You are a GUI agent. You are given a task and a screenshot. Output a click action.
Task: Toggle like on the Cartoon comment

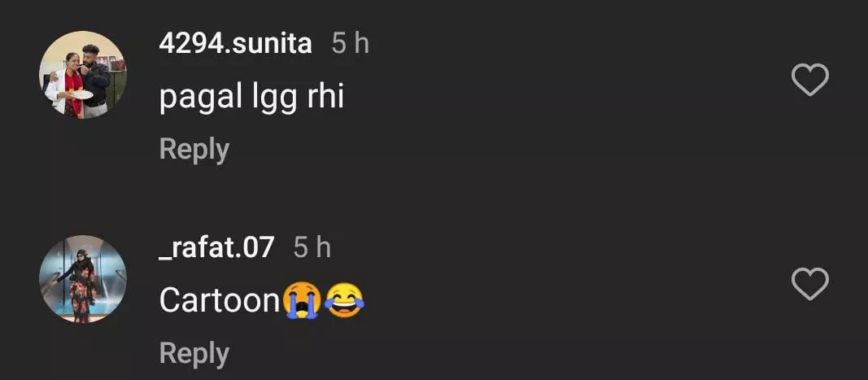coord(809,284)
